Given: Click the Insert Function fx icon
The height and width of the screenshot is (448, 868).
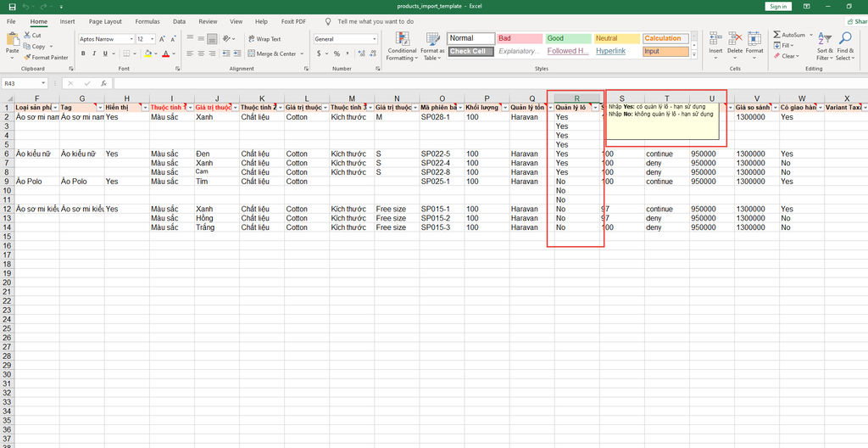Looking at the screenshot, I should [103, 83].
